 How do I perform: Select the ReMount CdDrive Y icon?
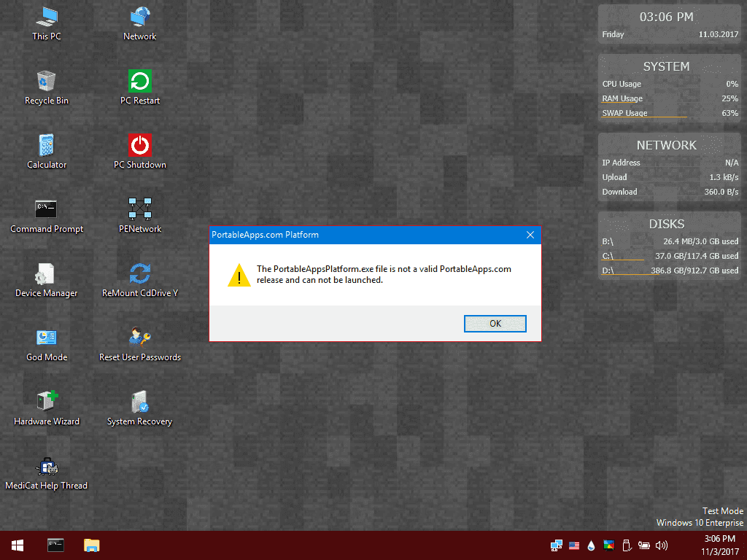tap(139, 281)
